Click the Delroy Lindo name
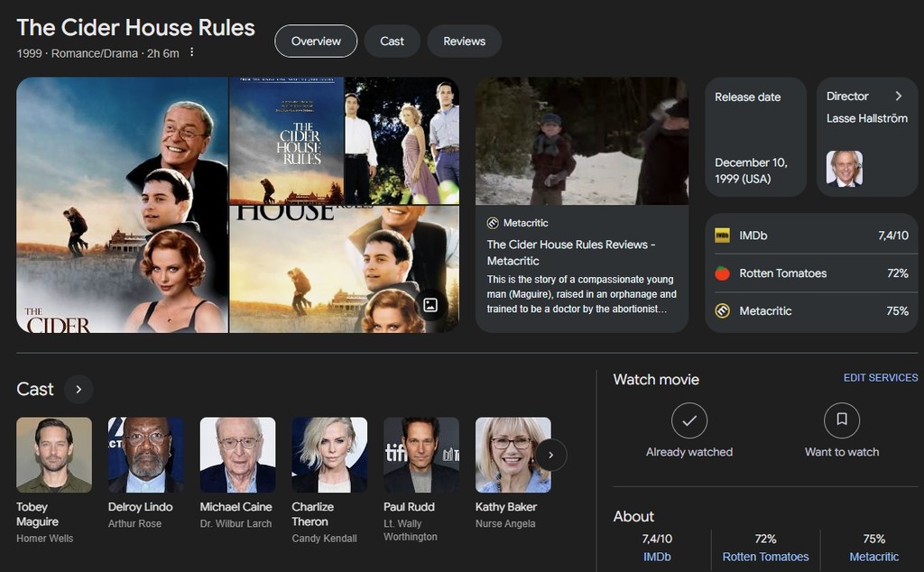Screen dimensions: 924x572 click(x=140, y=507)
